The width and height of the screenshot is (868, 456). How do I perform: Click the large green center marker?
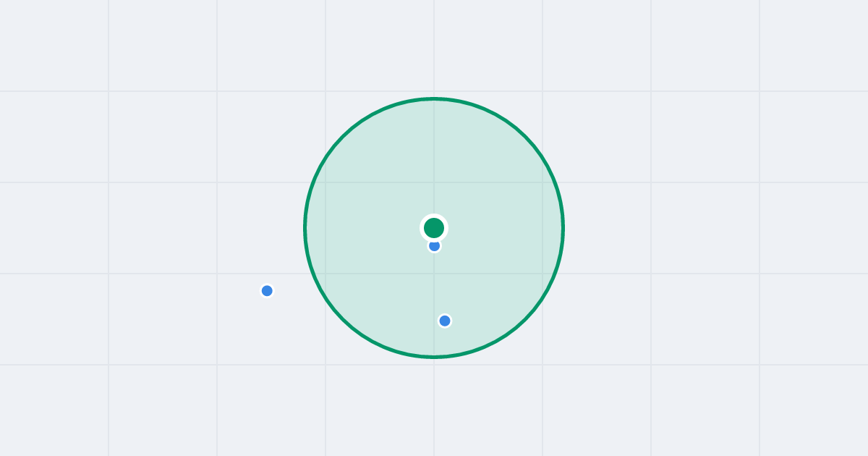point(434,228)
